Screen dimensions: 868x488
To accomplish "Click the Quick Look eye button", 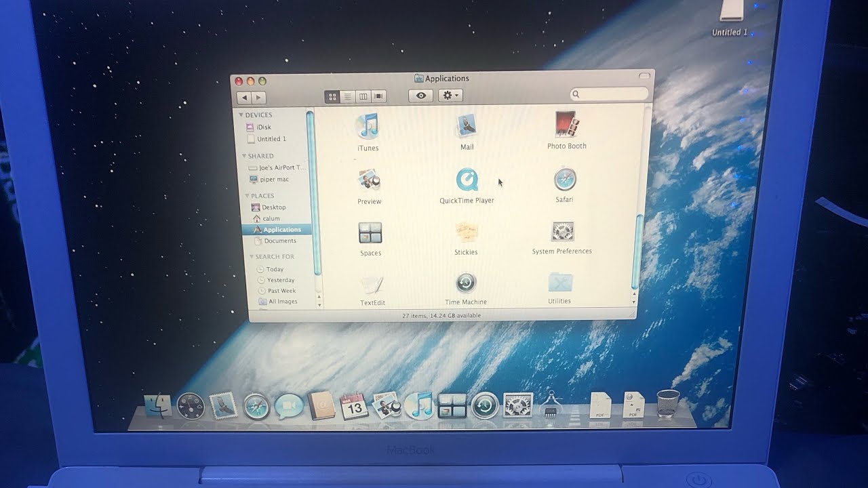I will [x=420, y=96].
